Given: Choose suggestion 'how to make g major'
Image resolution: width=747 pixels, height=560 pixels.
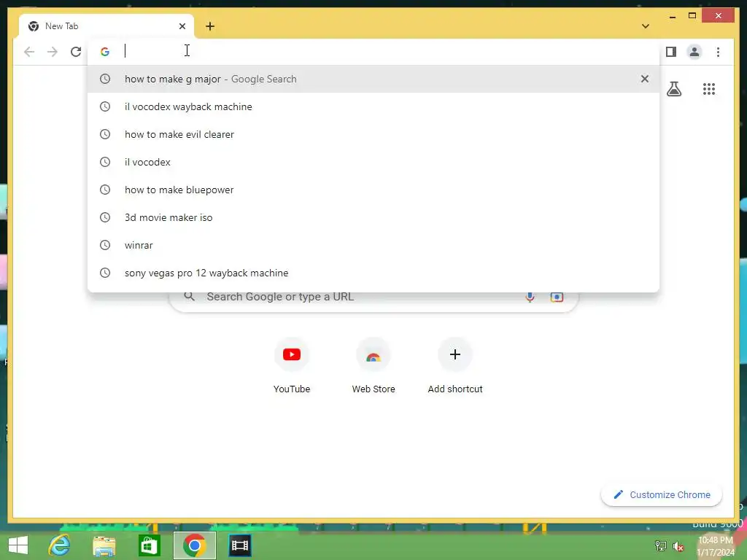Looking at the screenshot, I should [x=373, y=79].
